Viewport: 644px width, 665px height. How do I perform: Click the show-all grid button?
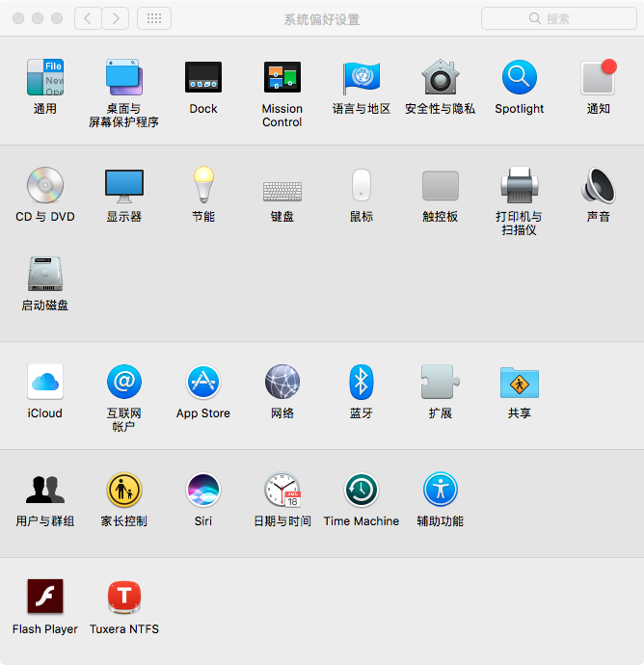(x=154, y=18)
